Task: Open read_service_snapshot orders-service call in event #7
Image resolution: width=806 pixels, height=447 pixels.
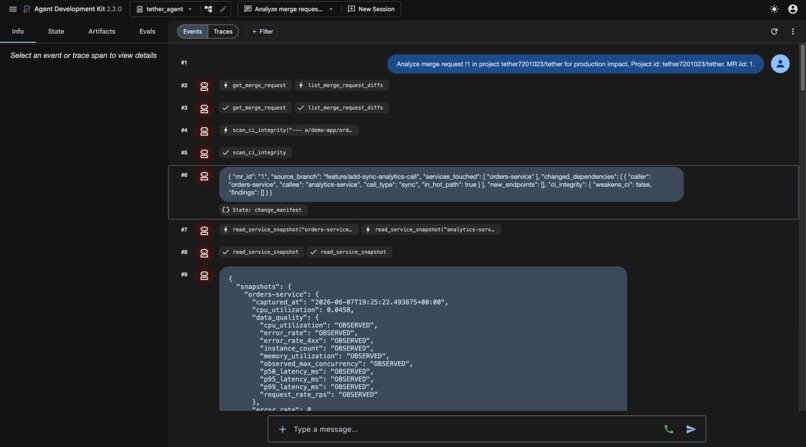Action: coord(288,230)
